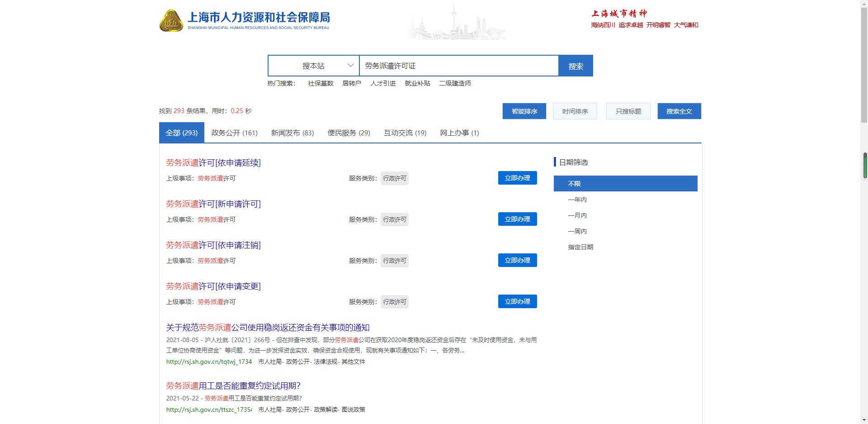Click the scrollbar down arrow
Screen dimensions: 868x424
[x=864, y=420]
